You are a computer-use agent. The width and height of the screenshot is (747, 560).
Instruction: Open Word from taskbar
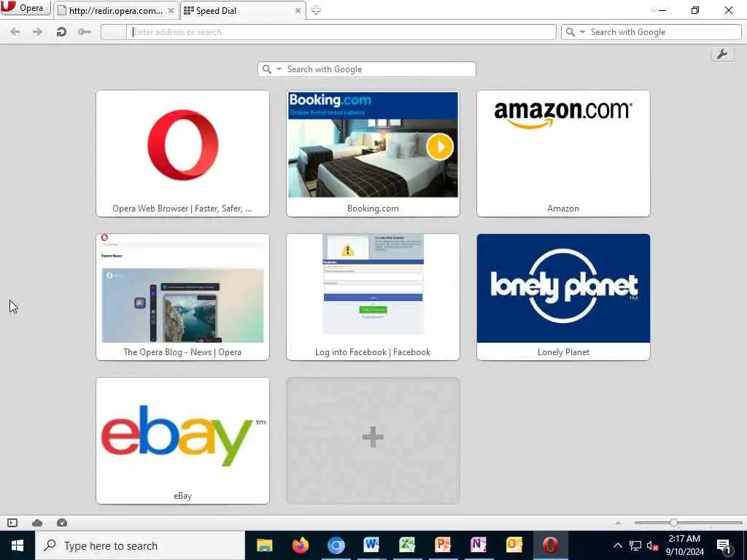click(371, 545)
